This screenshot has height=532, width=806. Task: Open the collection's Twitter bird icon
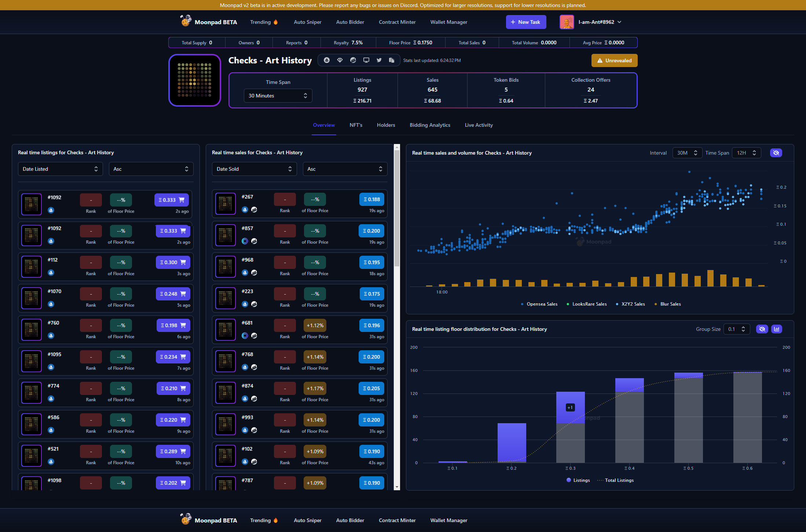tap(379, 60)
